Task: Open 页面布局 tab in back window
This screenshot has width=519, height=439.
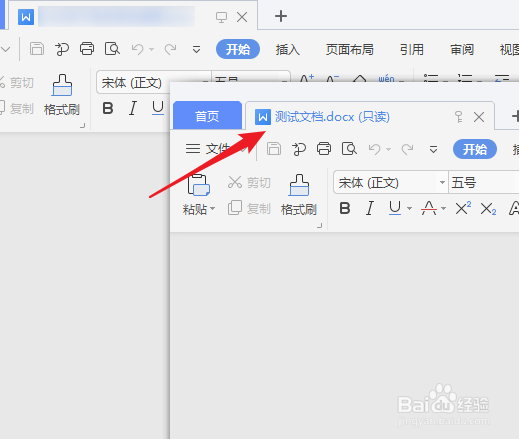Action: (x=349, y=50)
